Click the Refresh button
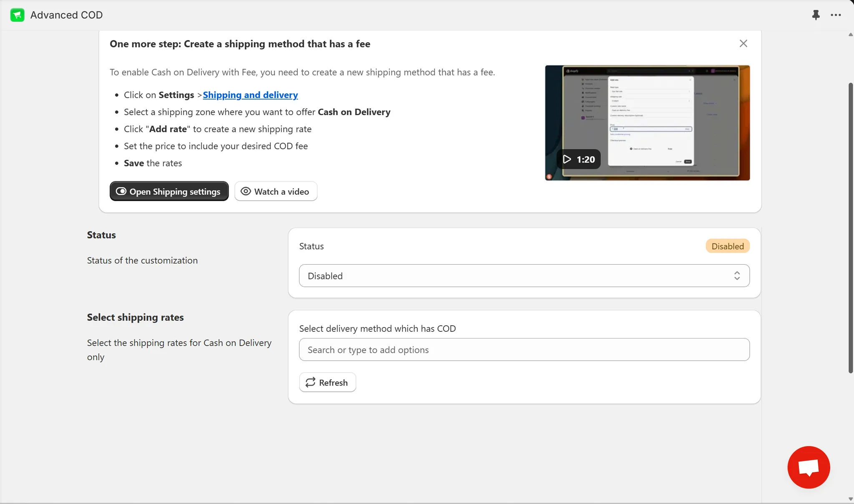Image resolution: width=854 pixels, height=504 pixels. [x=327, y=382]
